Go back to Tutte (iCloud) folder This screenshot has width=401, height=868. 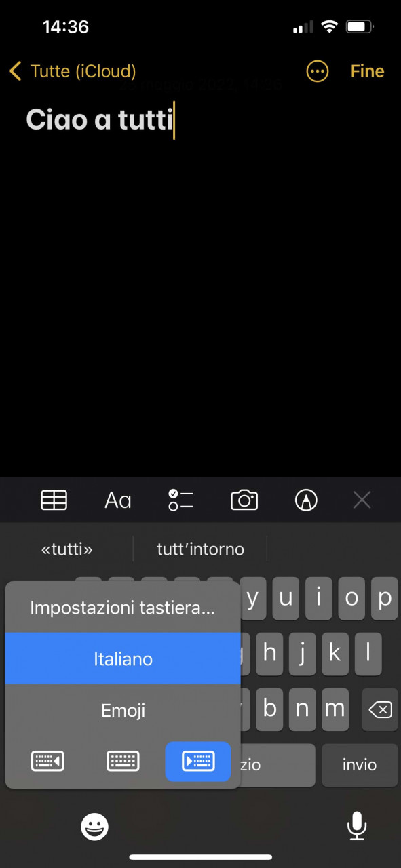click(x=73, y=71)
